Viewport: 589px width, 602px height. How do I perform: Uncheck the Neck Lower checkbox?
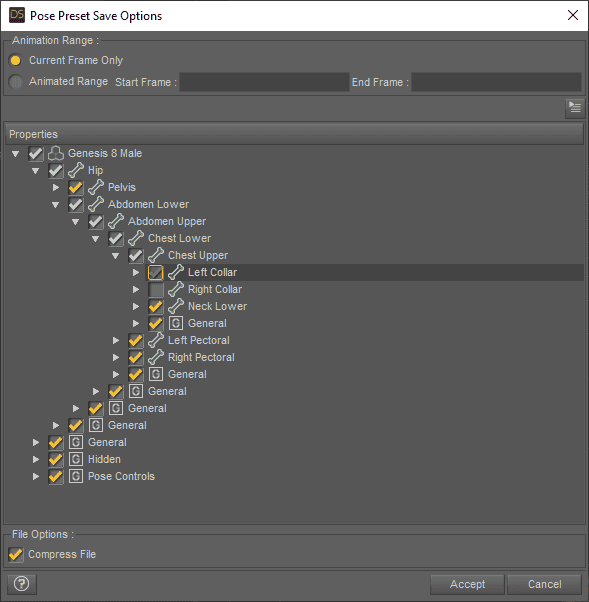point(156,306)
